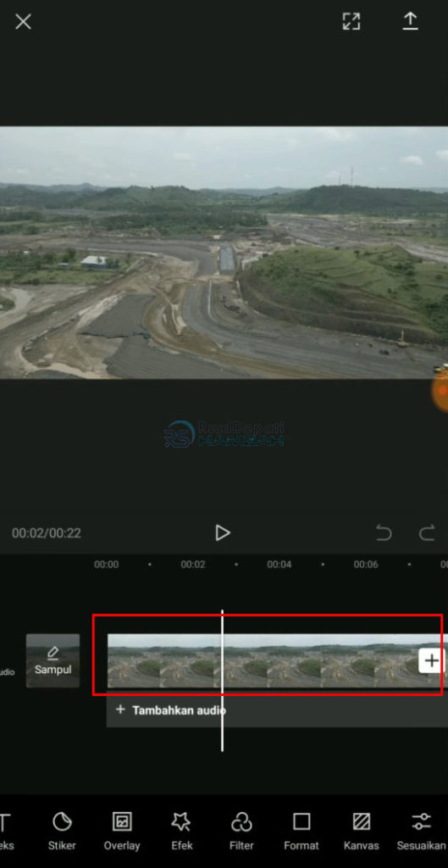Click the 00:00 ruler mark
Image resolution: width=448 pixels, height=868 pixels.
tap(106, 565)
